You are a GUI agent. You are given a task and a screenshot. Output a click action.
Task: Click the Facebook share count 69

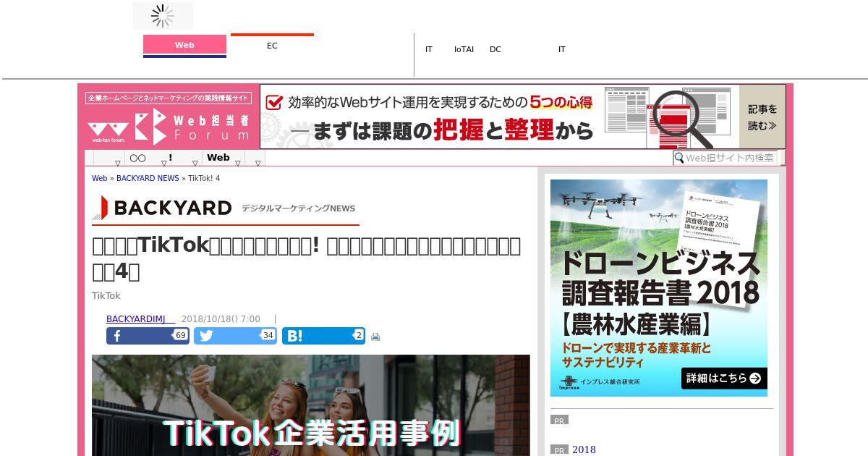pos(180,335)
